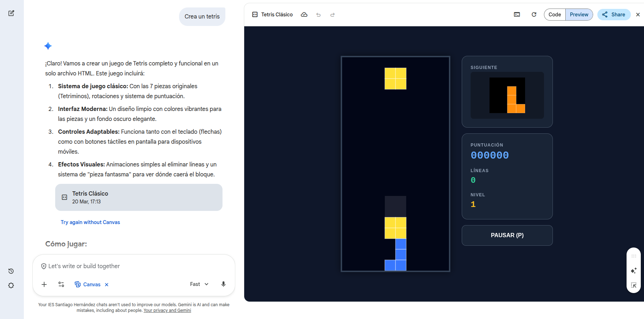Open the console panel icon
This screenshot has width=644, height=319.
[517, 15]
